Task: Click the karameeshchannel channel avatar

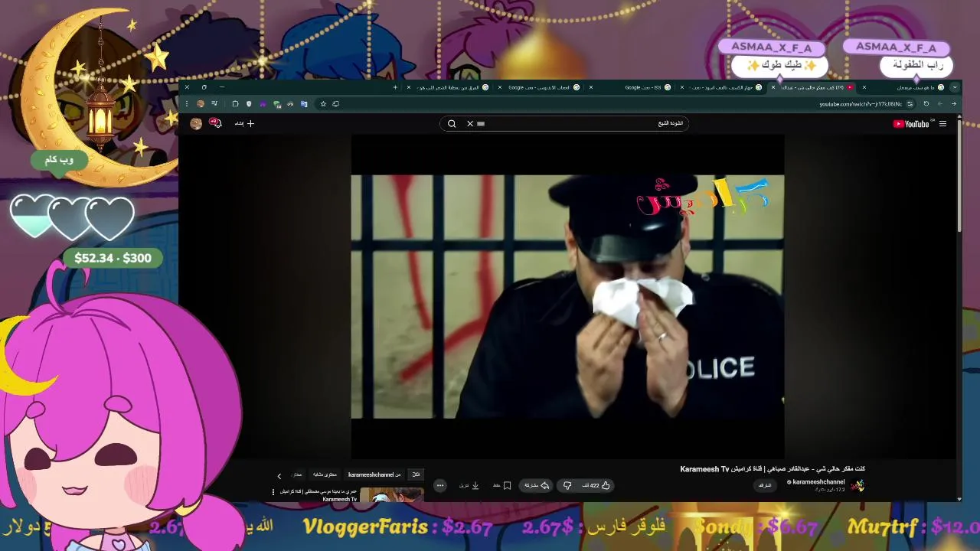Action: (857, 485)
